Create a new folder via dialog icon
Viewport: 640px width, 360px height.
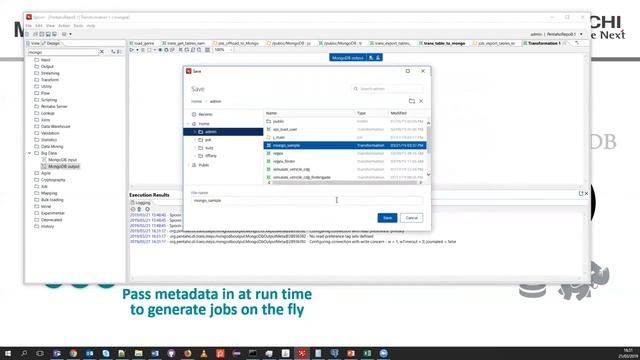click(x=412, y=101)
